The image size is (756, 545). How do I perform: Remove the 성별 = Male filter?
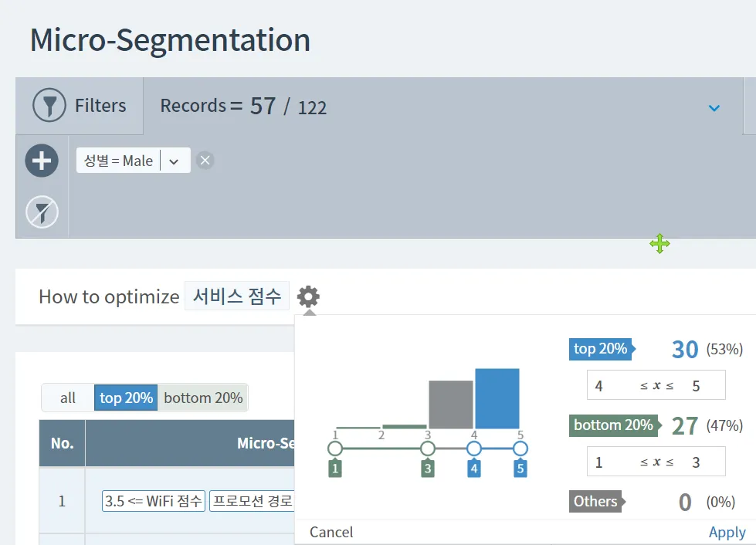[x=205, y=161]
